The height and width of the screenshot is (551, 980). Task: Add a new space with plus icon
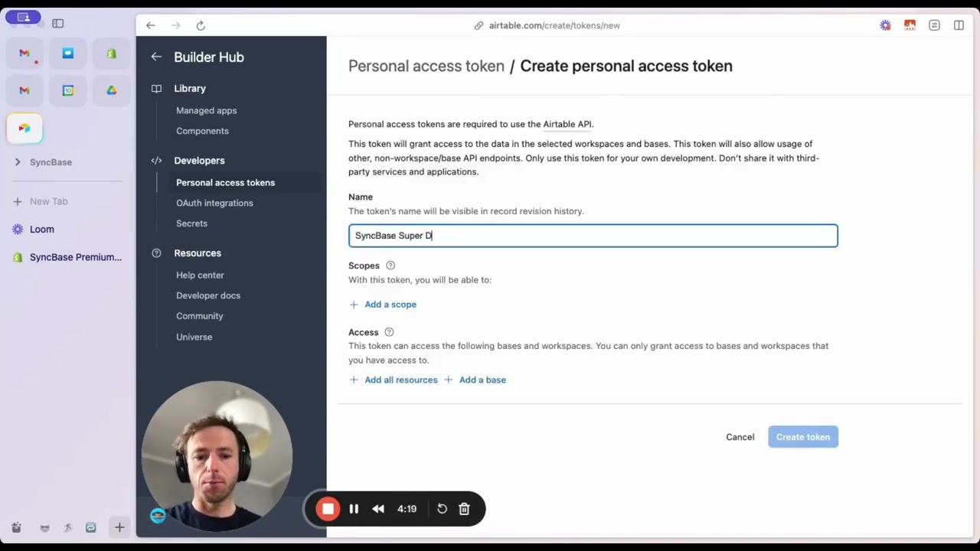pos(119,527)
